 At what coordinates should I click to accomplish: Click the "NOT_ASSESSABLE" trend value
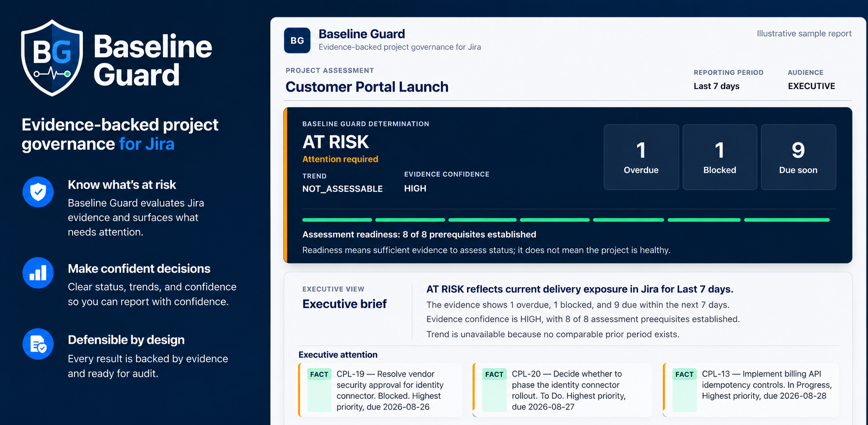click(x=342, y=189)
